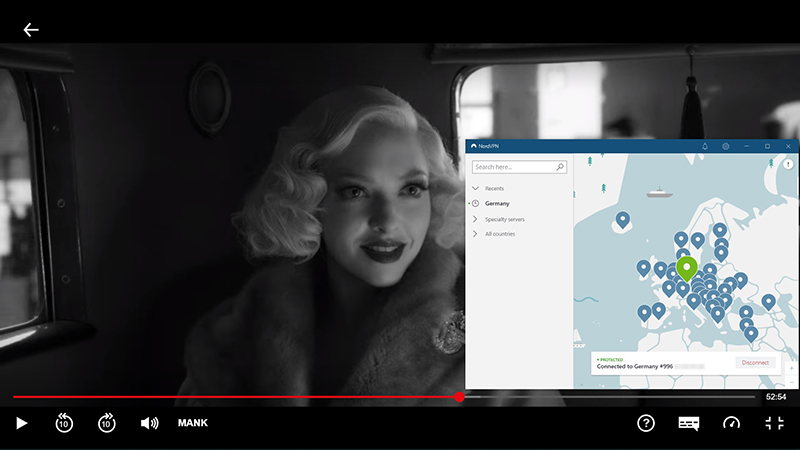Mute audio via speaker icon
Viewport: 800px width, 450px height.
tap(149, 423)
